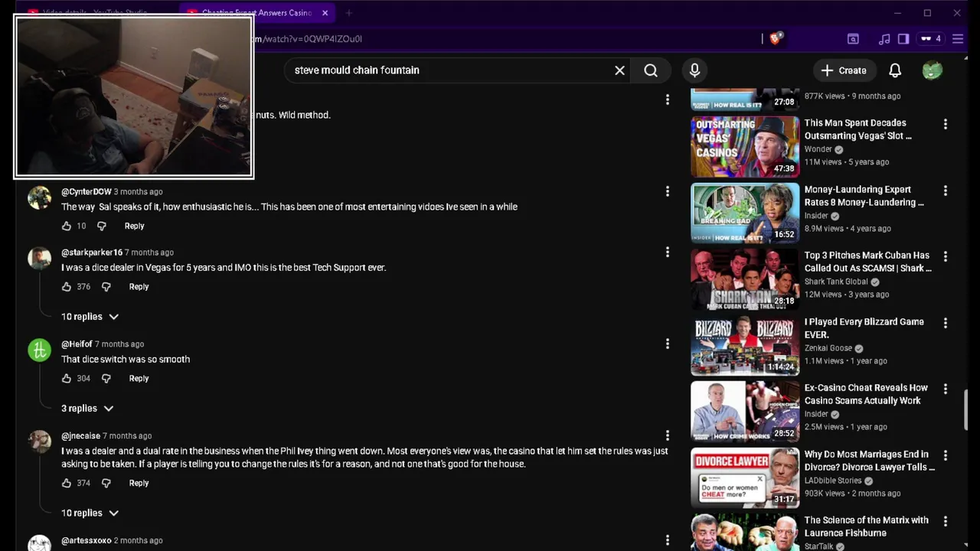Dislike the comment by @CynterDOW
This screenshot has height=551, width=980.
click(x=101, y=226)
